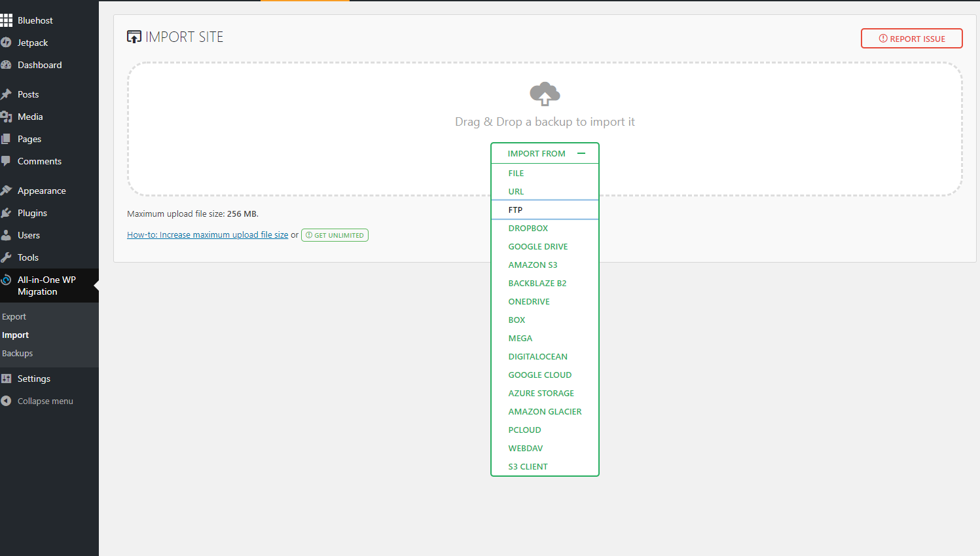Pick AMAZON GLACIER import option
Viewport: 980px width, 556px height.
(x=545, y=411)
